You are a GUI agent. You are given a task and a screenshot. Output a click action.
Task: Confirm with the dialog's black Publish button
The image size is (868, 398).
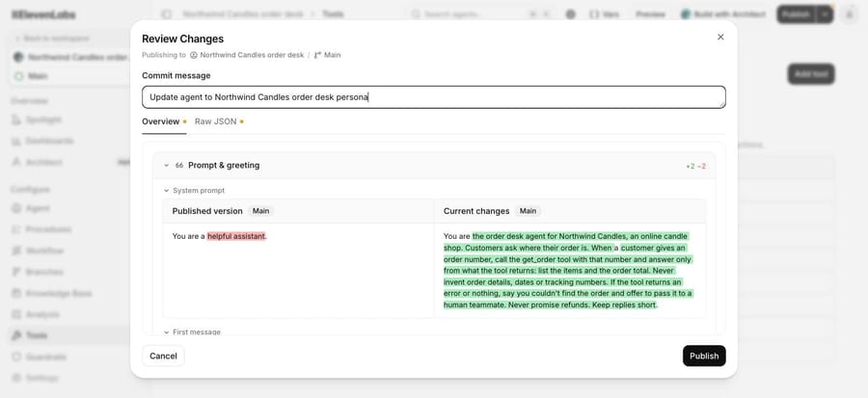click(704, 356)
